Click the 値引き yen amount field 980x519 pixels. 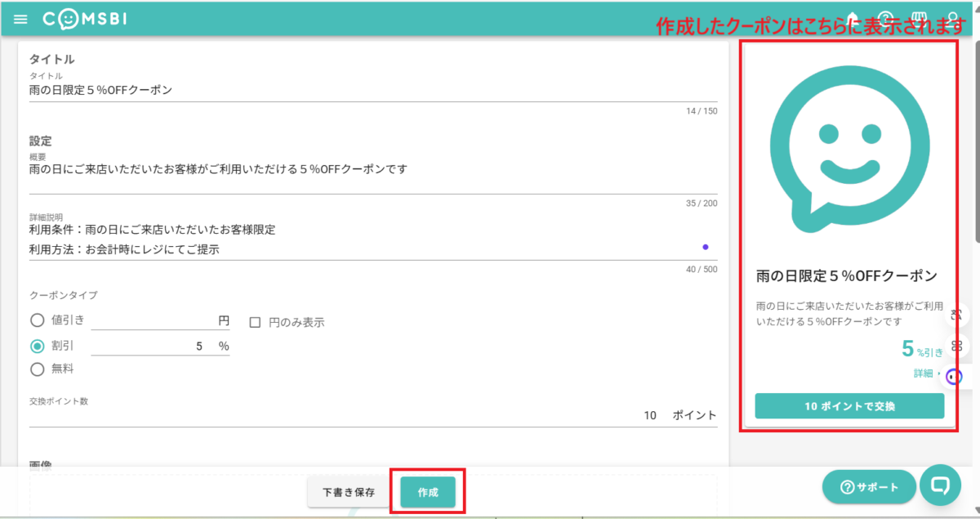coord(160,321)
